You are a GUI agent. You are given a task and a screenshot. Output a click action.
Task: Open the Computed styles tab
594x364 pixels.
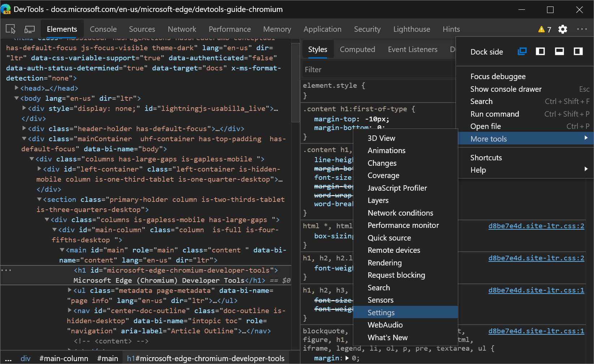tap(357, 49)
